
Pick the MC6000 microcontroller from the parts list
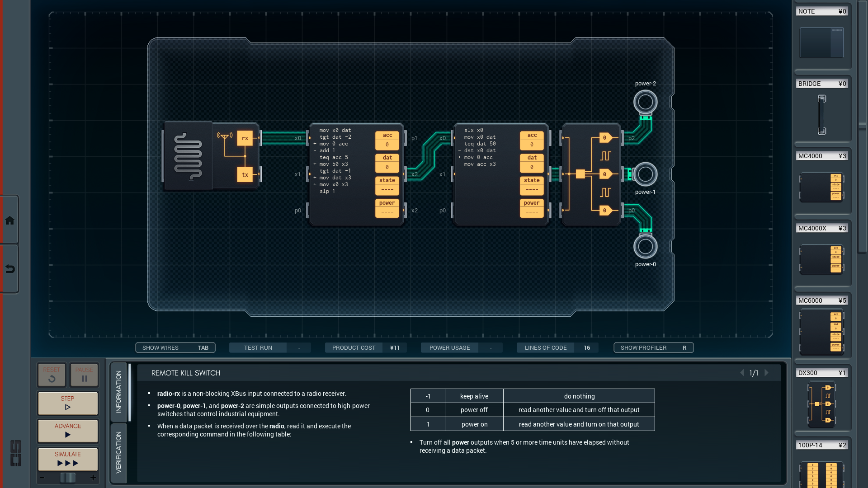coord(821,332)
